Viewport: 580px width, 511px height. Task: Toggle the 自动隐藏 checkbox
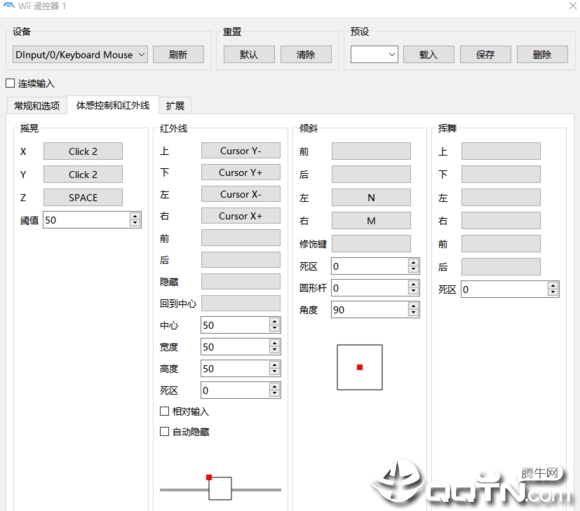164,431
